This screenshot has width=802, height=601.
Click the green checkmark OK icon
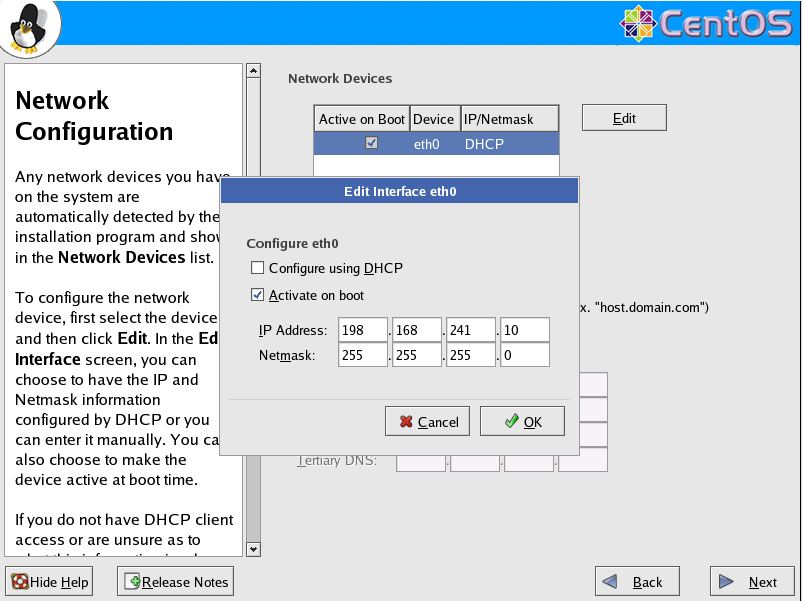[x=511, y=422]
